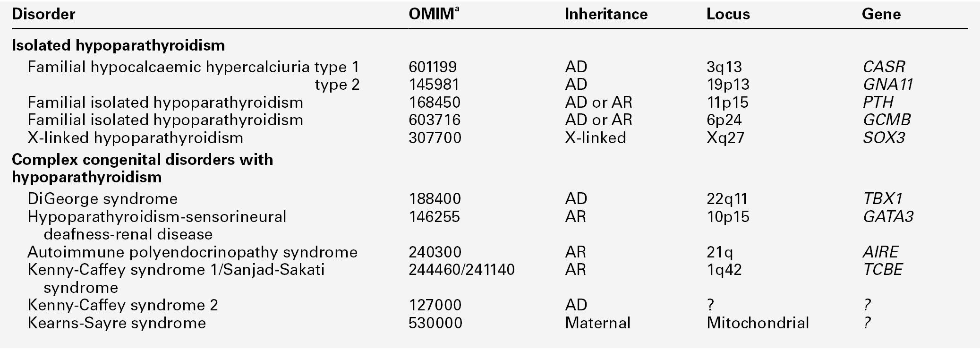The height and width of the screenshot is (351, 980).
Task: Select the 22q11 locus cell
Action: [x=728, y=199]
